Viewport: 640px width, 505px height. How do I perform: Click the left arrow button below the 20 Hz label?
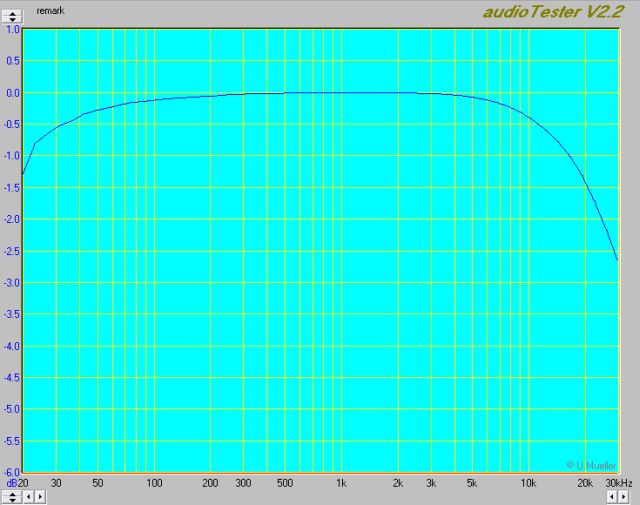pos(28,497)
